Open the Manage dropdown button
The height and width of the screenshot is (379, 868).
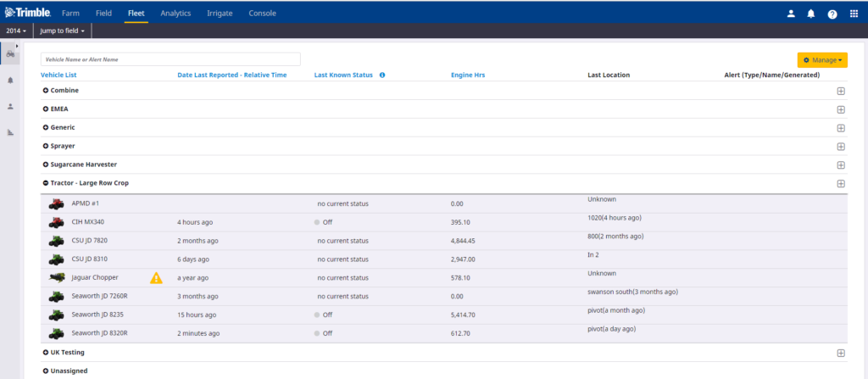(x=822, y=60)
